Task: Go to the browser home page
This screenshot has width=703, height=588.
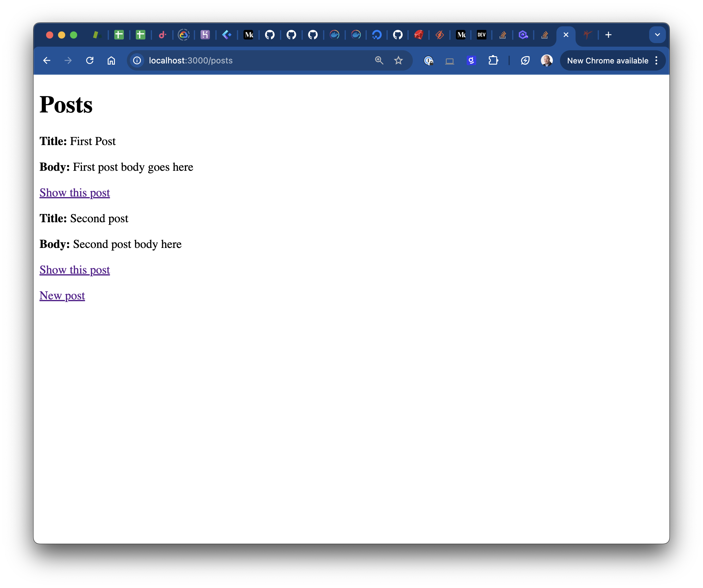Action: coord(111,61)
